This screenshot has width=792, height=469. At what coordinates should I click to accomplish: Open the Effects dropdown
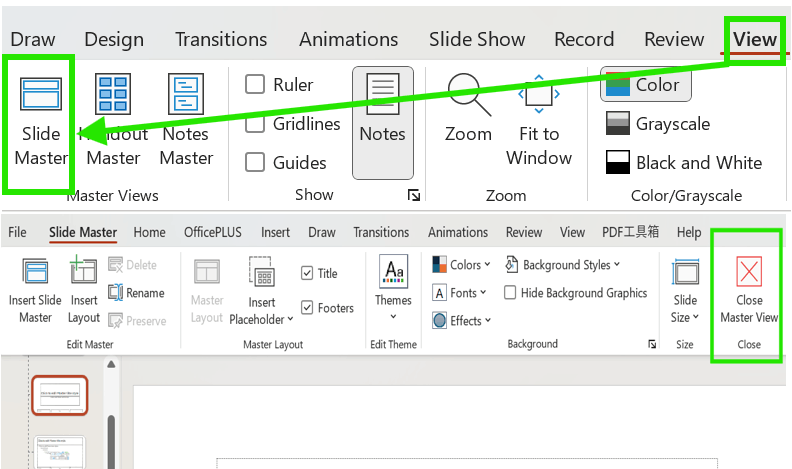click(x=462, y=321)
